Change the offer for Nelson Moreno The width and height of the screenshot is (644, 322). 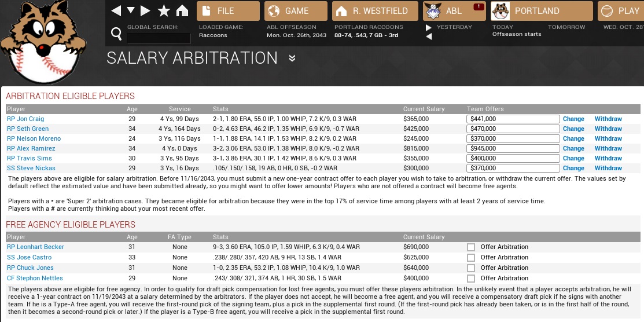click(x=573, y=138)
